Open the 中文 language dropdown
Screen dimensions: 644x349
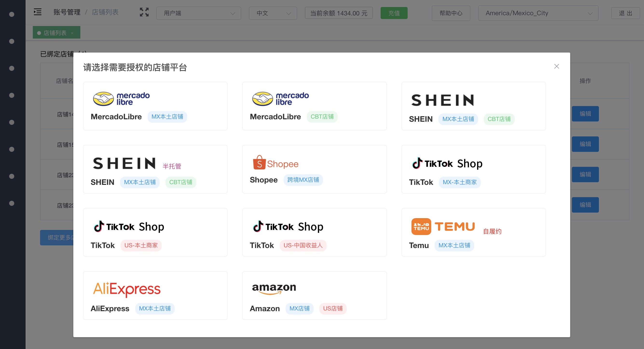coord(273,13)
